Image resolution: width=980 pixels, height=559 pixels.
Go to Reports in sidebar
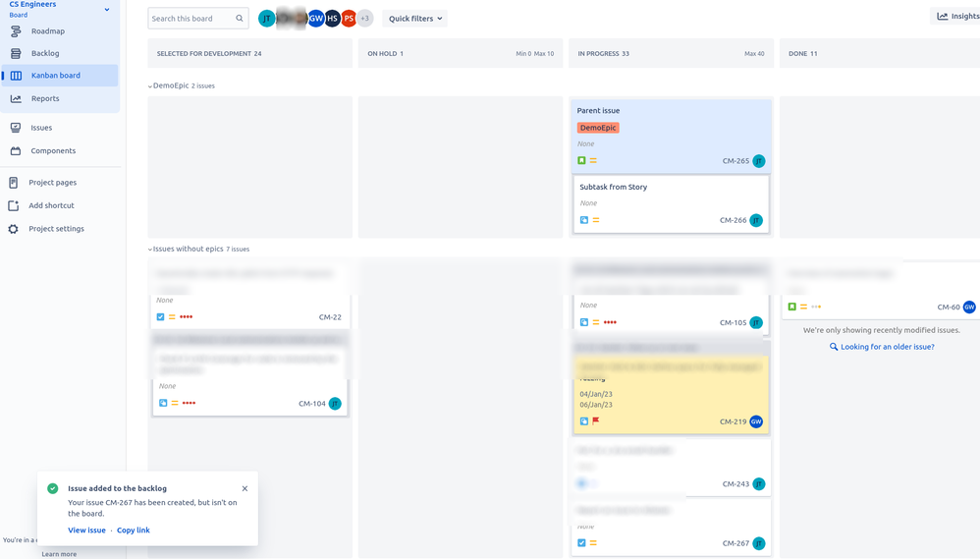point(45,98)
